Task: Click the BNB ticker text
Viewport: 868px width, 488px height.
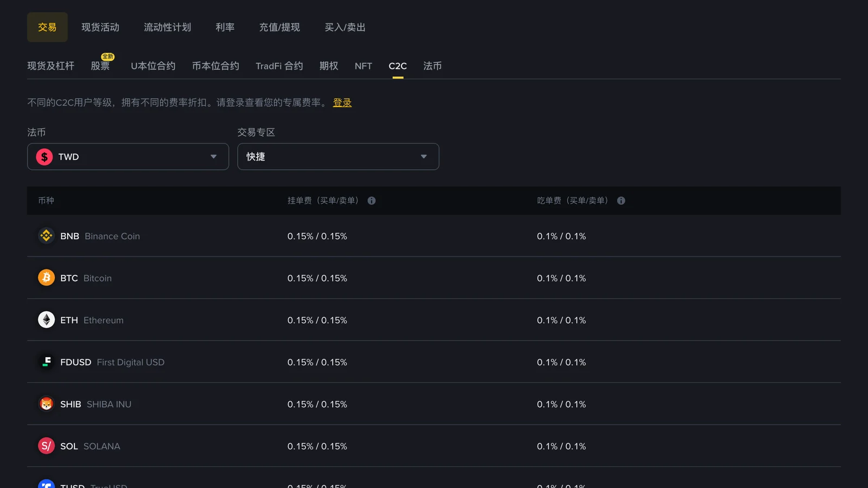Action: [69, 236]
